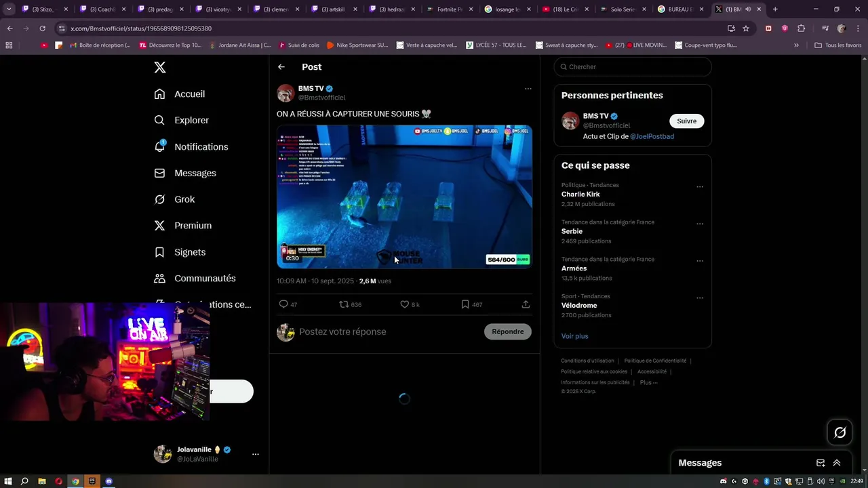Click the X logo in sidebar
The height and width of the screenshot is (488, 868).
coord(159,67)
